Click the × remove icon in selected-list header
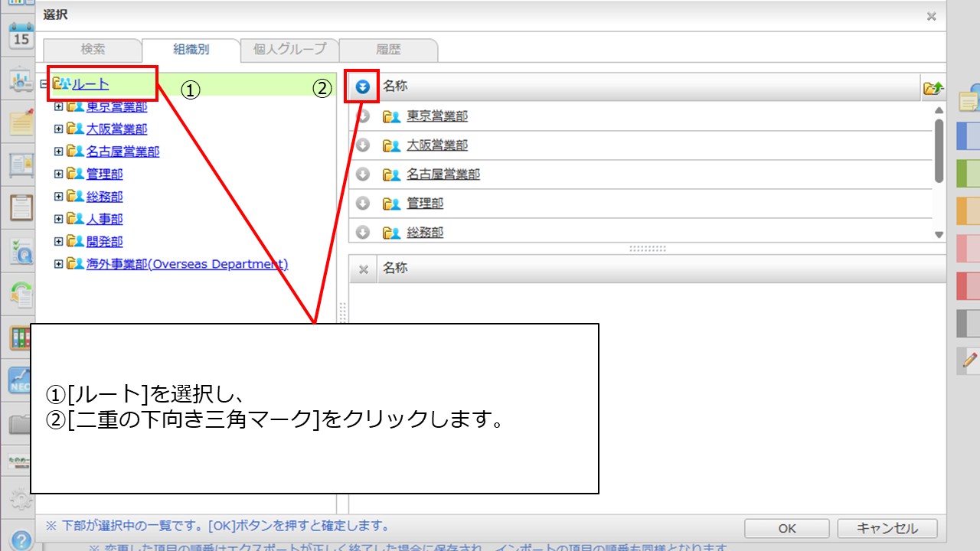Image resolution: width=980 pixels, height=551 pixels. (364, 269)
